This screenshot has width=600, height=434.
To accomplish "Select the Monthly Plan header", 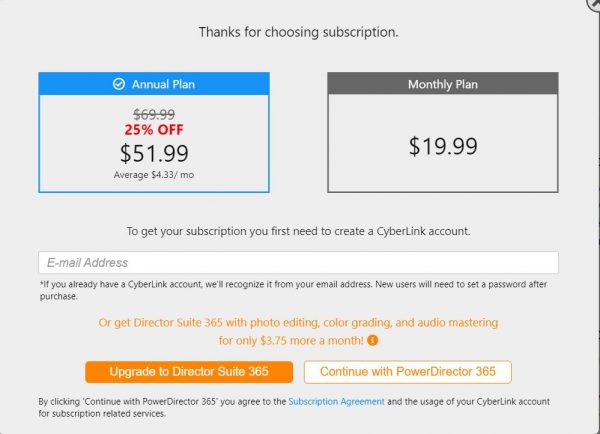I will (443, 84).
